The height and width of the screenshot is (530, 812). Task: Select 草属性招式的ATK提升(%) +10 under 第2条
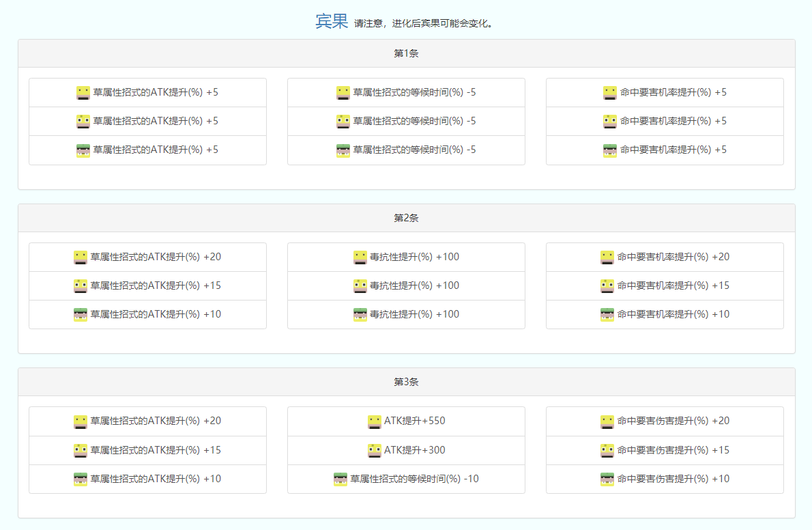(156, 314)
